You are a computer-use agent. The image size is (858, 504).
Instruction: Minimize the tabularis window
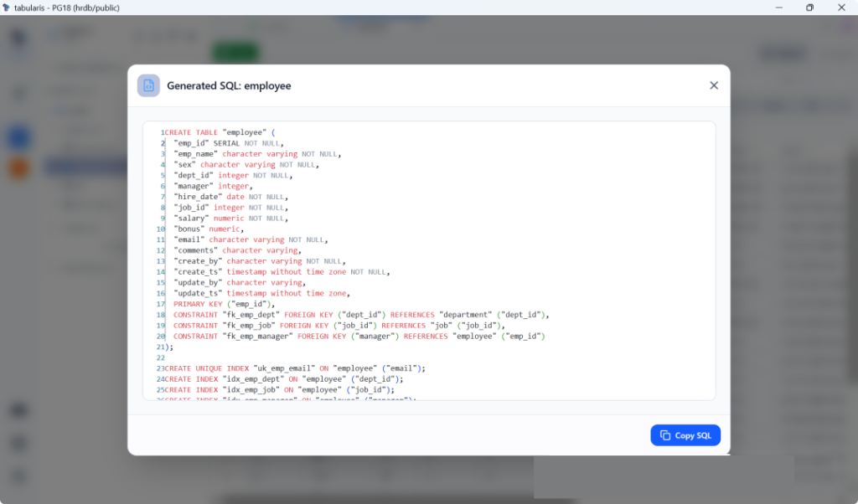[779, 8]
